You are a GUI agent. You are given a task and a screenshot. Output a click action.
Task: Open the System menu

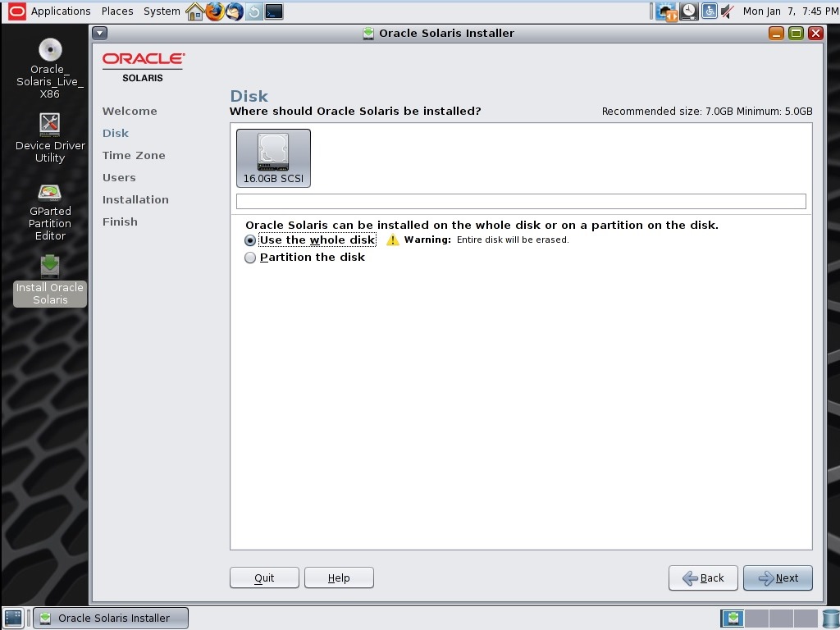[x=162, y=11]
